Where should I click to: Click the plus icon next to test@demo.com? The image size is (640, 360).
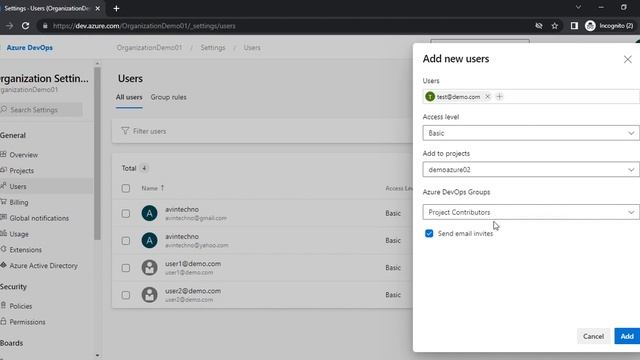pos(499,97)
